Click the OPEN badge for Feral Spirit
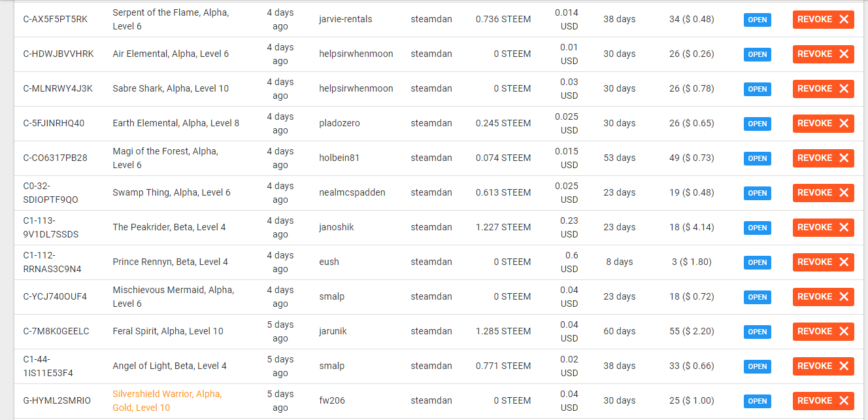This screenshot has height=420, width=868. tap(757, 332)
